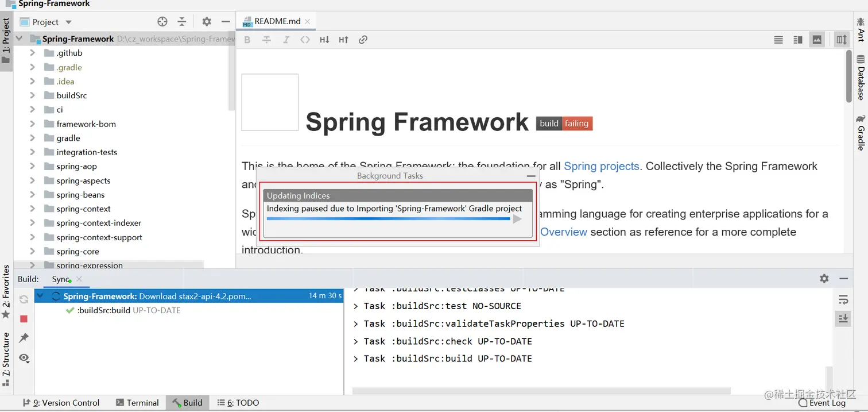Select the Sync tab in Build panel

pos(61,279)
